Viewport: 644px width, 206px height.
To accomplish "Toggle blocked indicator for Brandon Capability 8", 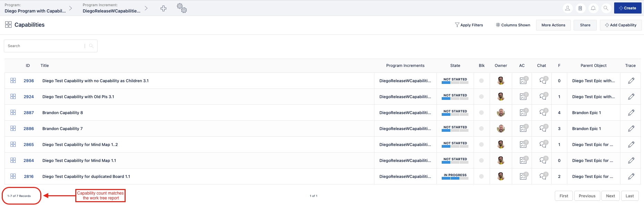I will click(481, 113).
